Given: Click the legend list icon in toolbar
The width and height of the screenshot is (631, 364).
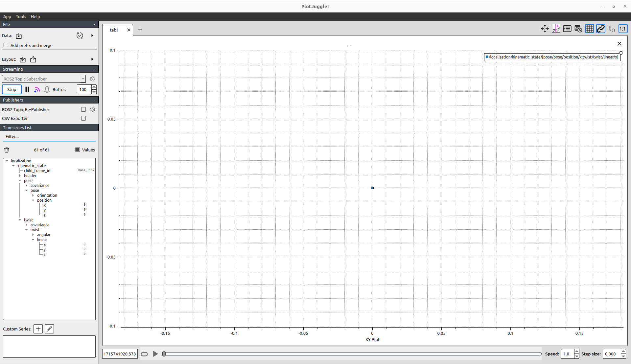Looking at the screenshot, I should point(567,29).
